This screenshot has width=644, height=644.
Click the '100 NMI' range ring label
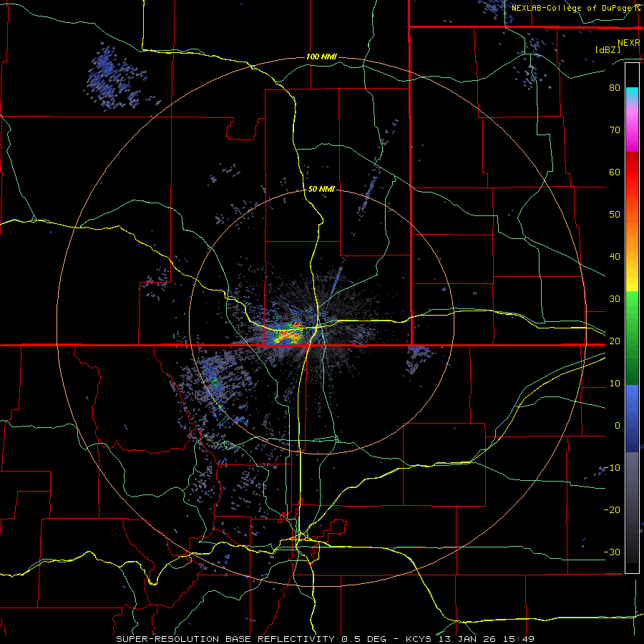[321, 57]
